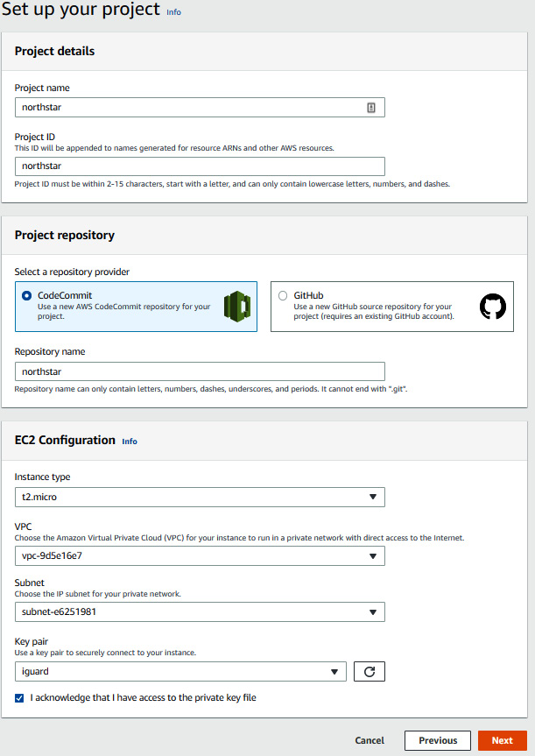Open the Info link beside Set up your project
The width and height of the screenshot is (535, 756).
pyautogui.click(x=173, y=12)
